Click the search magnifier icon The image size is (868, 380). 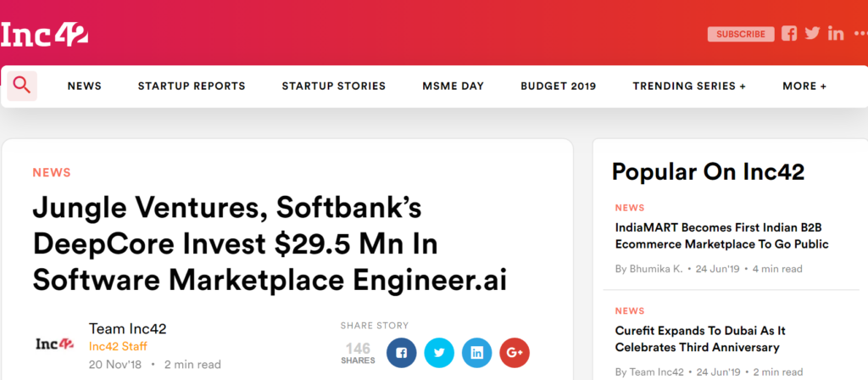(22, 86)
